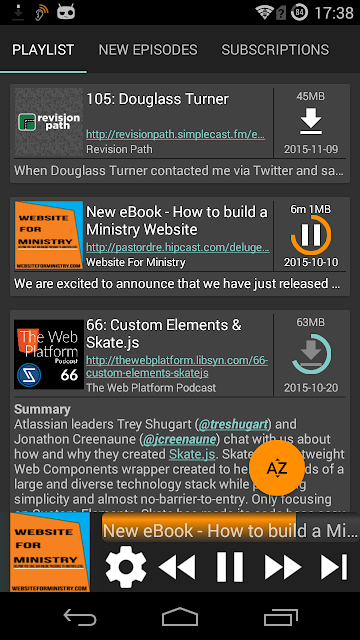The image size is (360, 640).
Task: Fast forward the current episode
Action: (x=283, y=567)
